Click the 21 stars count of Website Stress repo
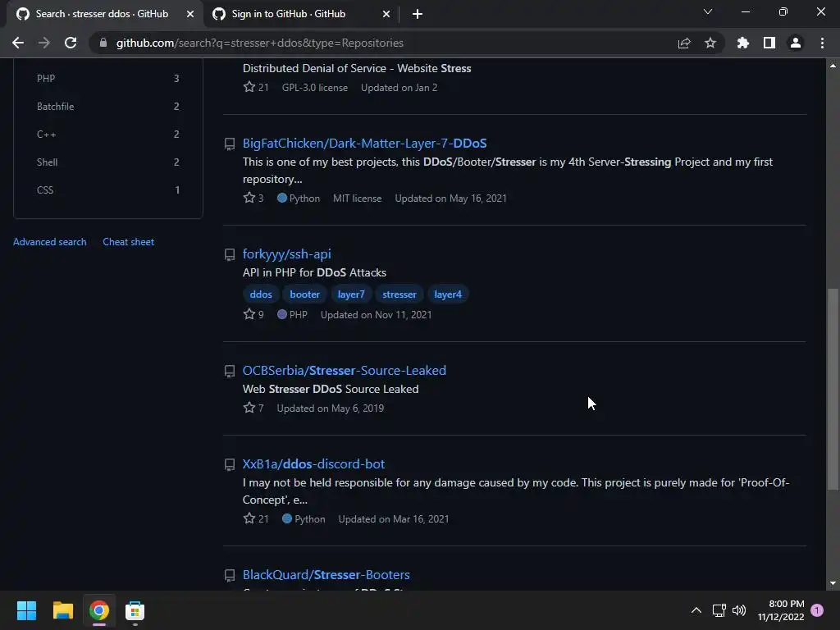 (256, 87)
